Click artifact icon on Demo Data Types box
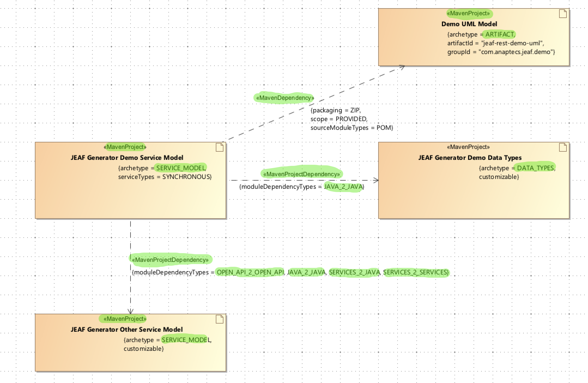The width and height of the screenshot is (588, 383). [563, 147]
